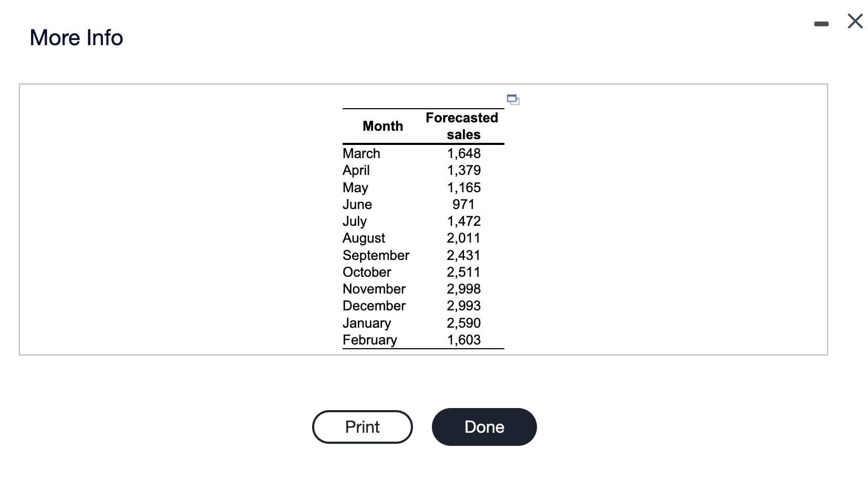
Task: Click the Done button
Action: [x=484, y=427]
